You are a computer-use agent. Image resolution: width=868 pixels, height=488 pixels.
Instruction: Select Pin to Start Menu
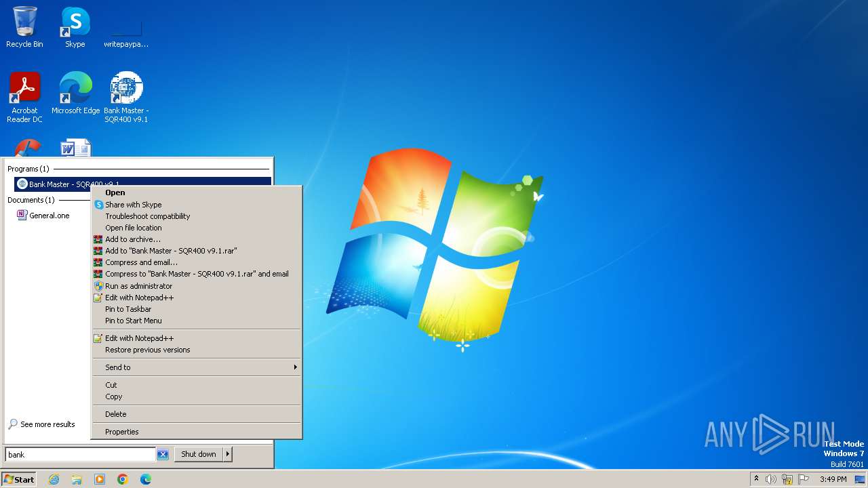[x=197, y=321]
